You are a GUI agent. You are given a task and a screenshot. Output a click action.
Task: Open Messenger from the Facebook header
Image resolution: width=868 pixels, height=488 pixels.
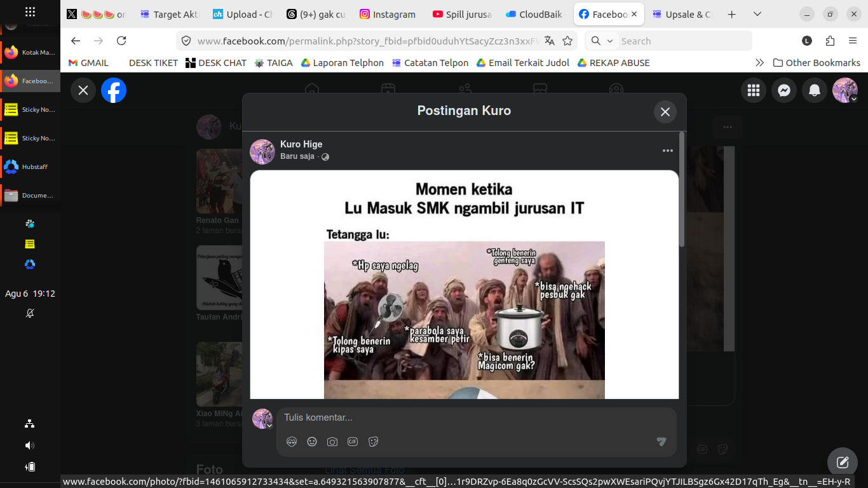pos(784,90)
